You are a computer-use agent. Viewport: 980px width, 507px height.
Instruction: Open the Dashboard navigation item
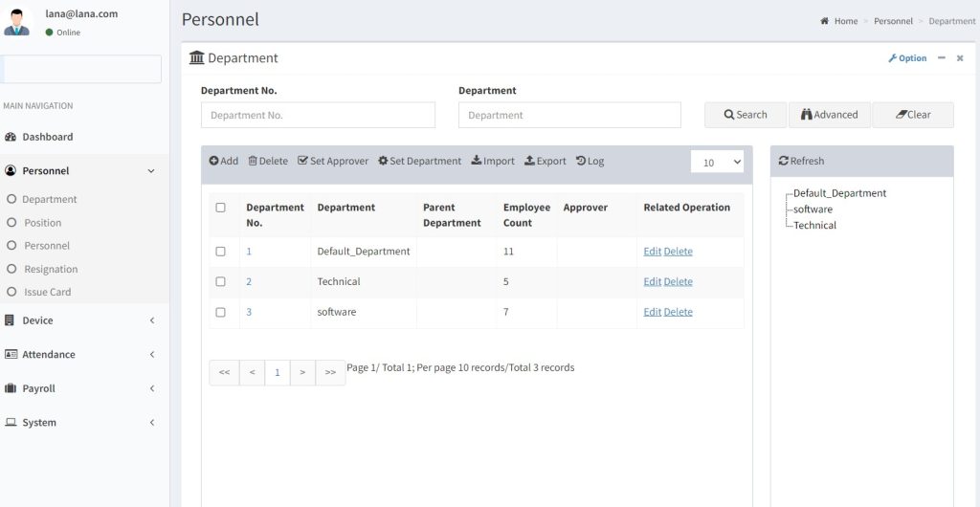click(x=48, y=137)
